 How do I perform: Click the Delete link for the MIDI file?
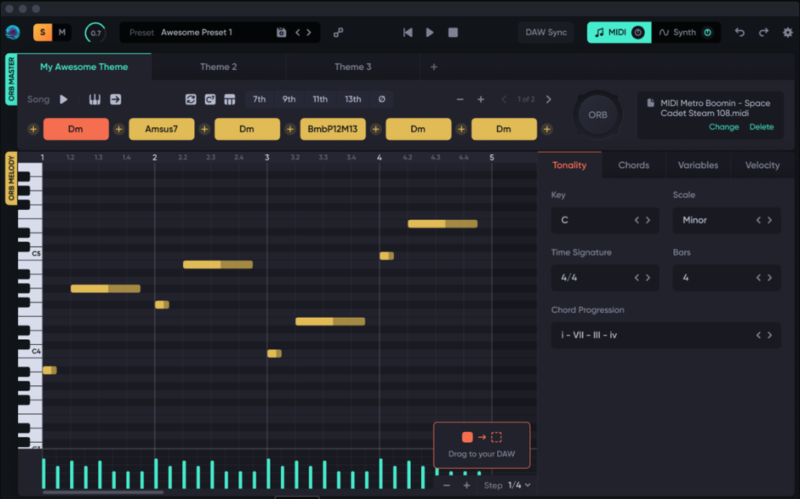coord(761,127)
